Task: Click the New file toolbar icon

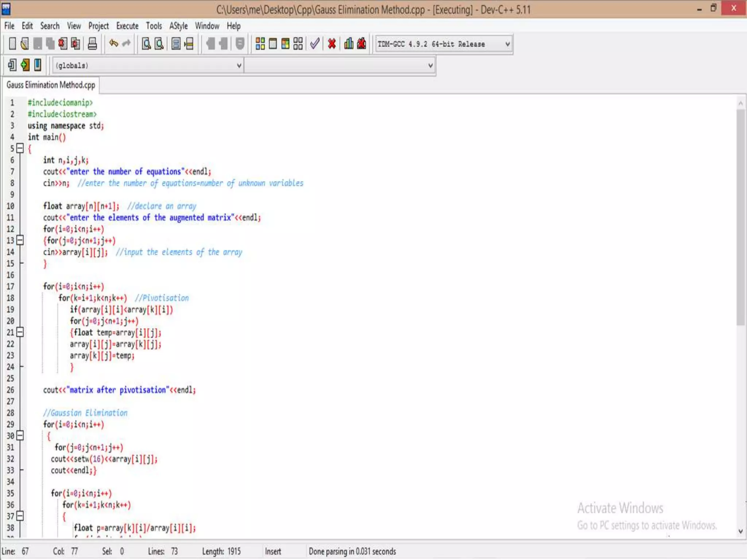Action: (12, 44)
